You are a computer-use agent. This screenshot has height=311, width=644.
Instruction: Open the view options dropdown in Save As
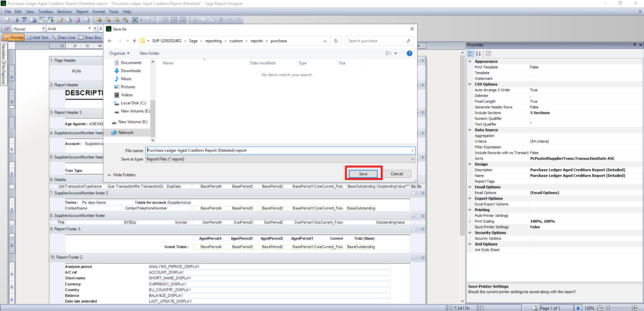(x=396, y=53)
